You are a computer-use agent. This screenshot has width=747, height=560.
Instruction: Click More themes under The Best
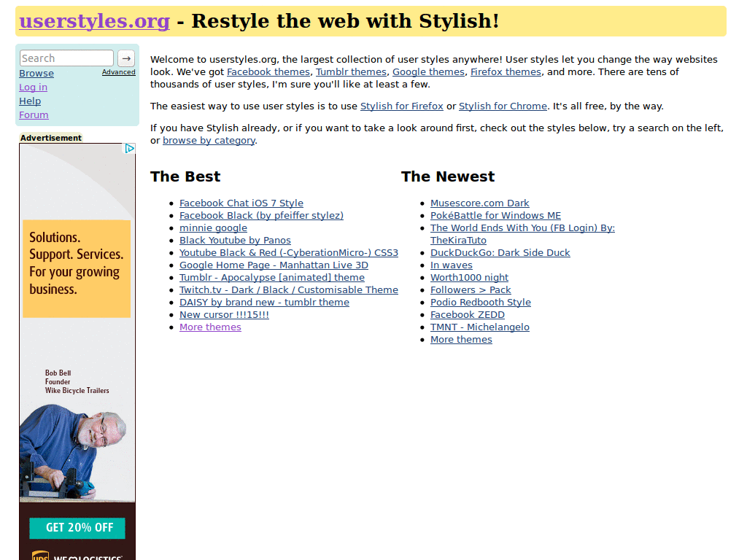click(x=210, y=327)
